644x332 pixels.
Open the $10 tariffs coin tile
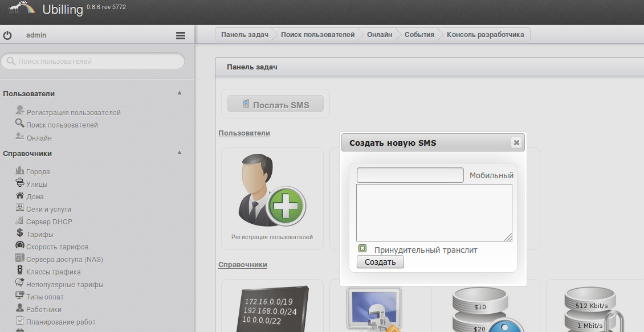pos(489,306)
